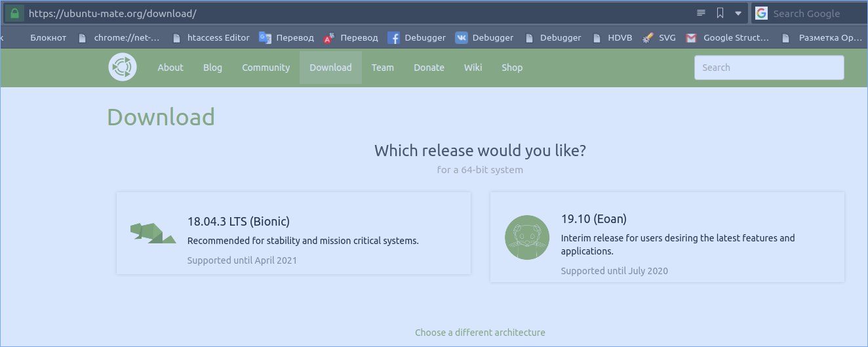Go to the Donate page
Screen dimensions: 868x347
(x=429, y=68)
